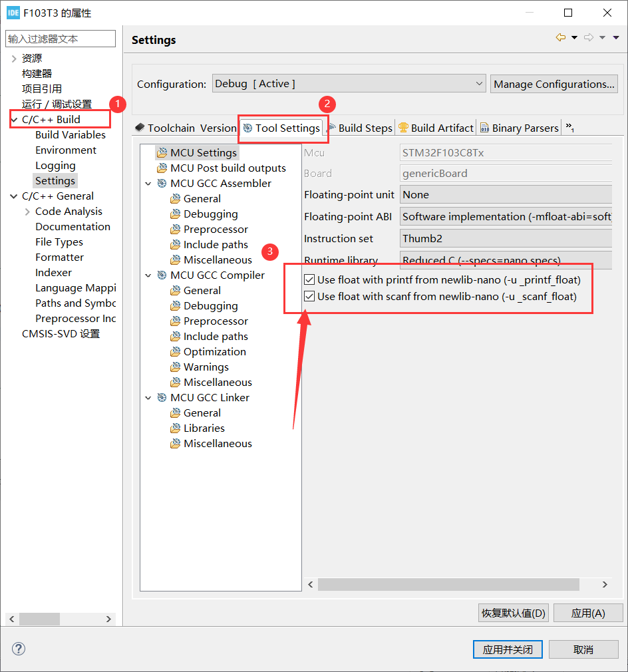Open MCU Settings in the Tool Settings tree

click(203, 152)
